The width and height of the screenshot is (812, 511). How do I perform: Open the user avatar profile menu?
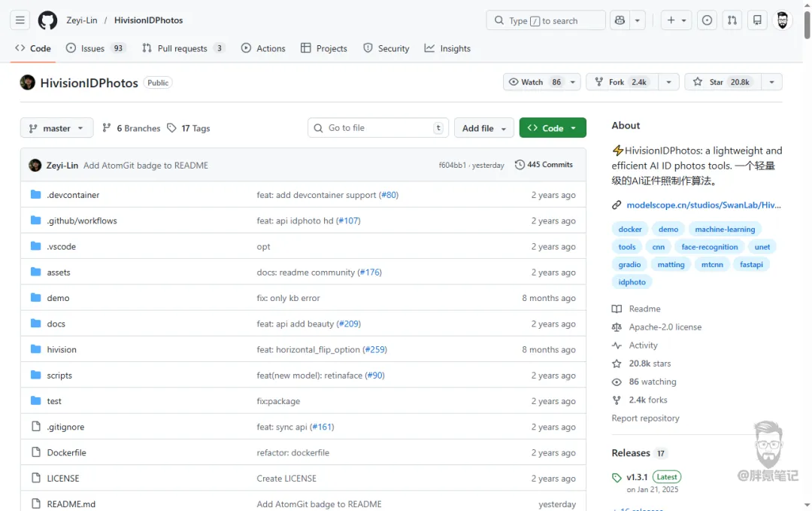click(x=783, y=20)
